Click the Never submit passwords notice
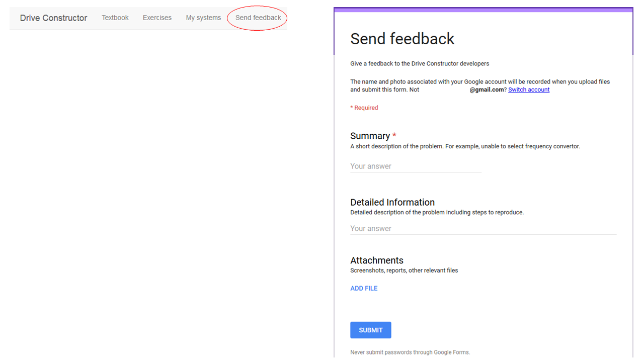Viewport: 644px width, 362px height. [x=410, y=352]
